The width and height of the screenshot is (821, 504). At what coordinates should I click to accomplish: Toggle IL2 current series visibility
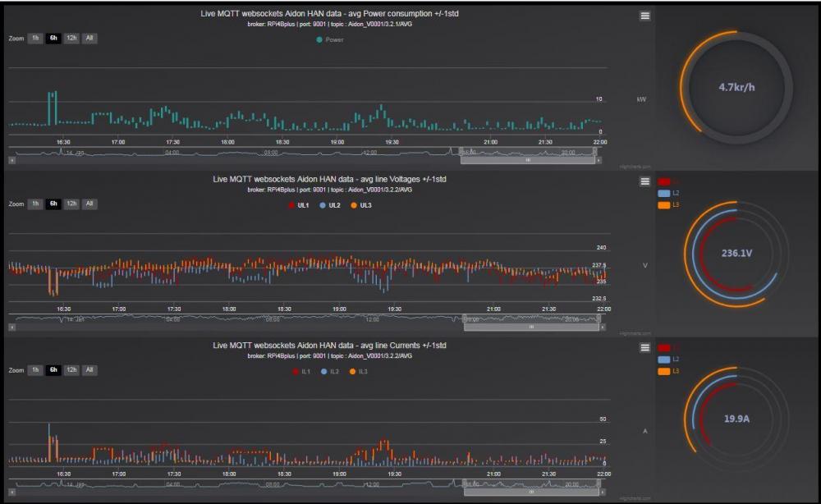[x=329, y=372]
